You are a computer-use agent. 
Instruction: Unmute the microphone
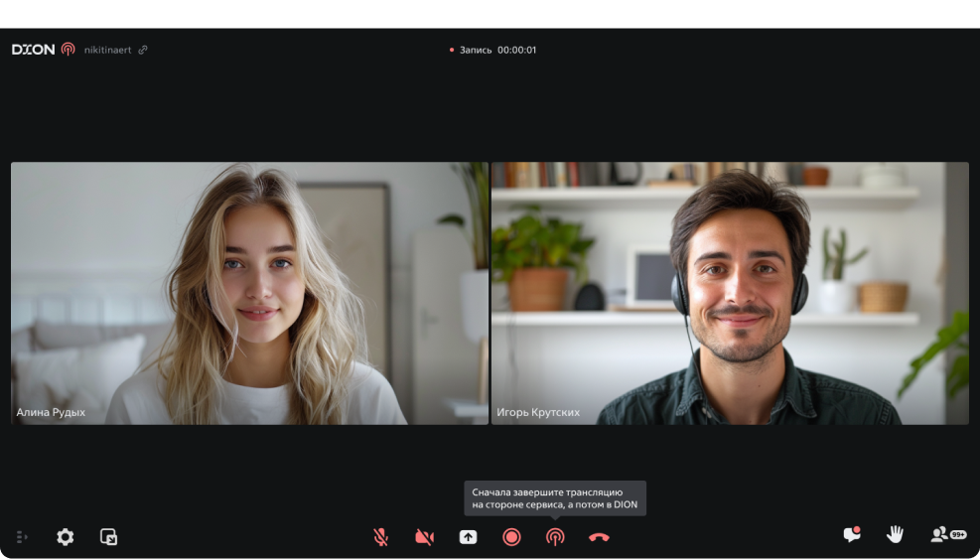[380, 537]
